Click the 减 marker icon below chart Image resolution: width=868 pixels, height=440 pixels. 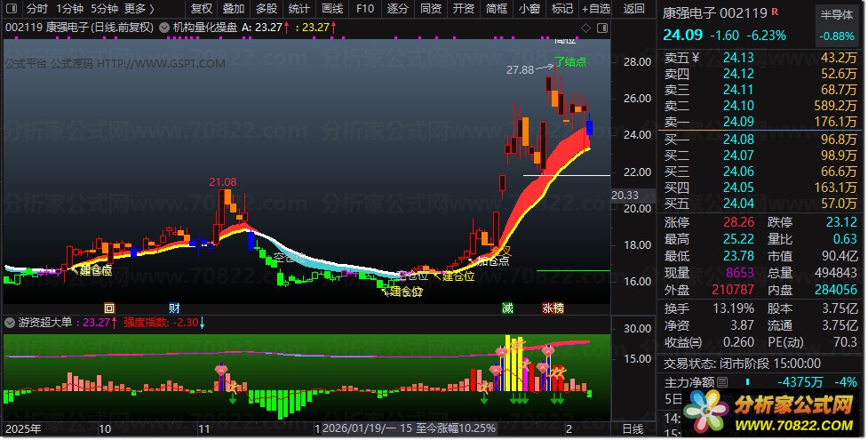tap(507, 308)
